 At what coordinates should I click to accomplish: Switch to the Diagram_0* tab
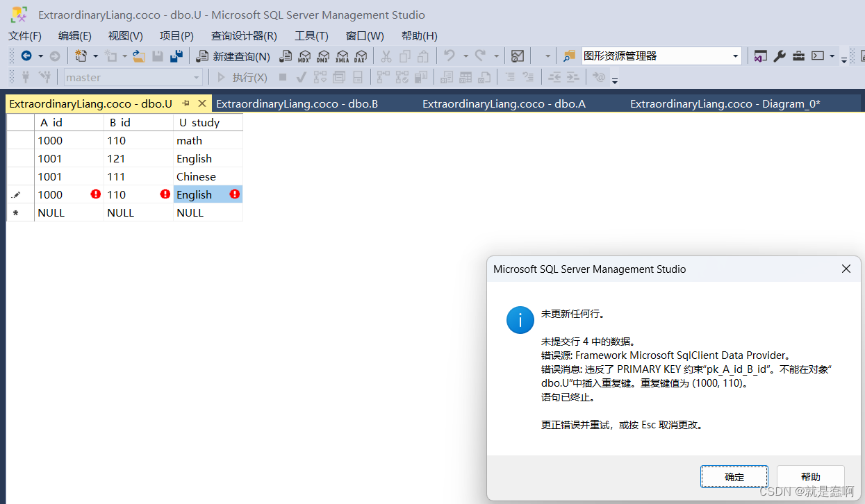click(725, 103)
